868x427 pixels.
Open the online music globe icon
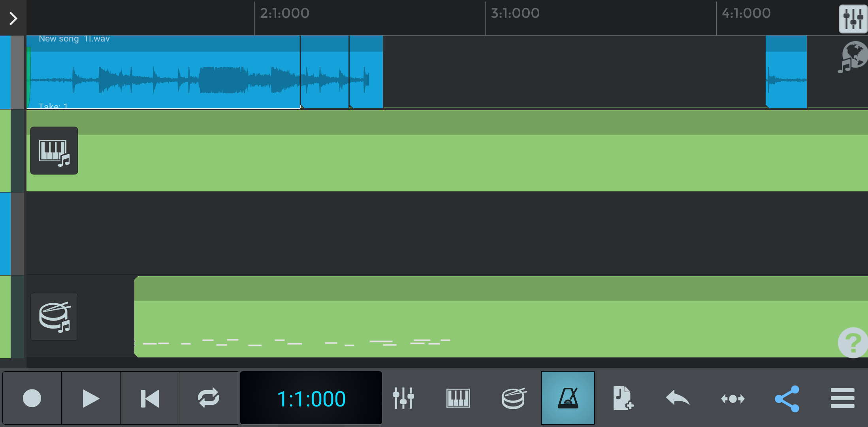click(x=853, y=58)
